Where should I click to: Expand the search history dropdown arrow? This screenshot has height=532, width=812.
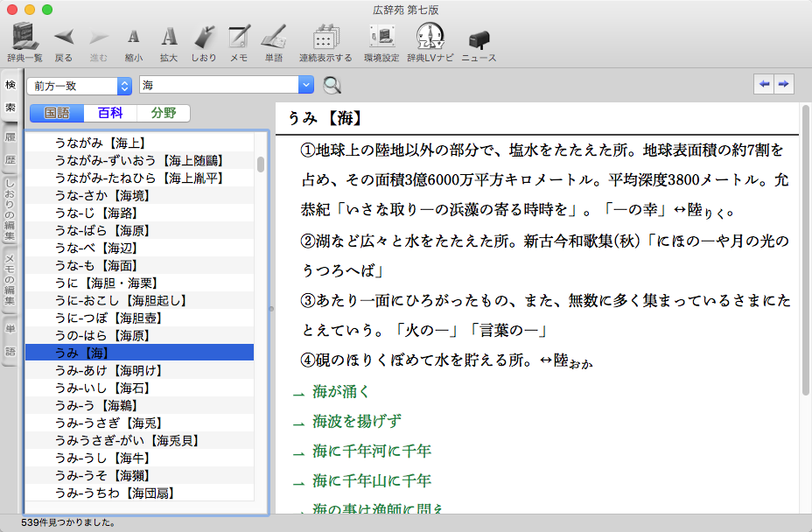pos(306,85)
